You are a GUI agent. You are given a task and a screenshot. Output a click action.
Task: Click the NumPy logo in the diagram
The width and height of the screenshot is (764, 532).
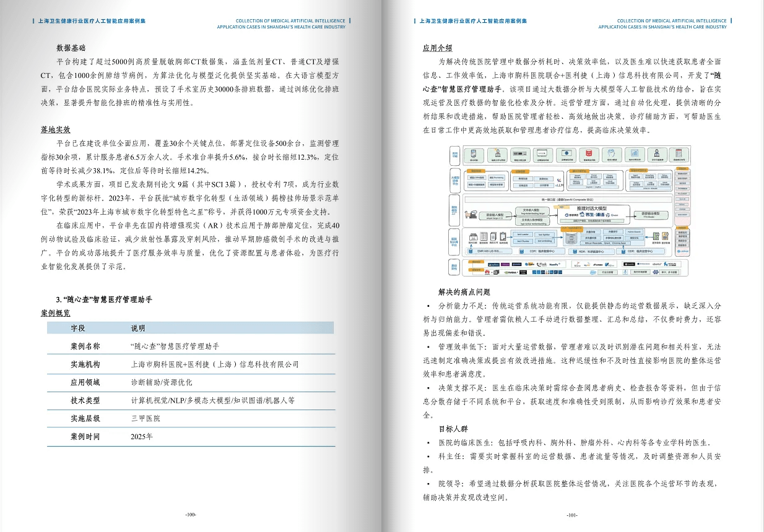(x=555, y=264)
